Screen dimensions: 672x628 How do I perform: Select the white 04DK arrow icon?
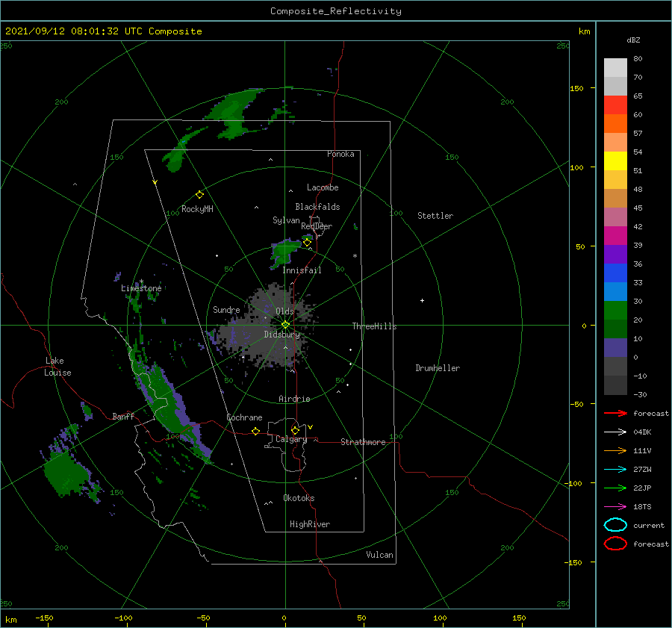[615, 432]
